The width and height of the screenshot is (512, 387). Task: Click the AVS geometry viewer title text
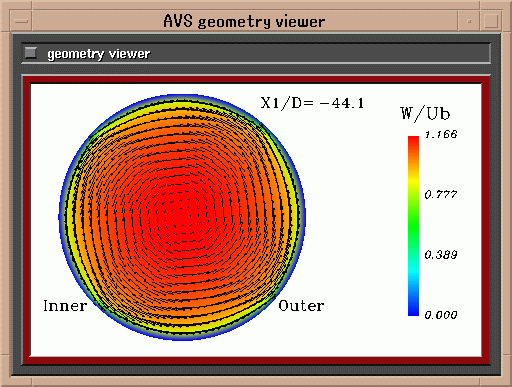[x=244, y=22]
